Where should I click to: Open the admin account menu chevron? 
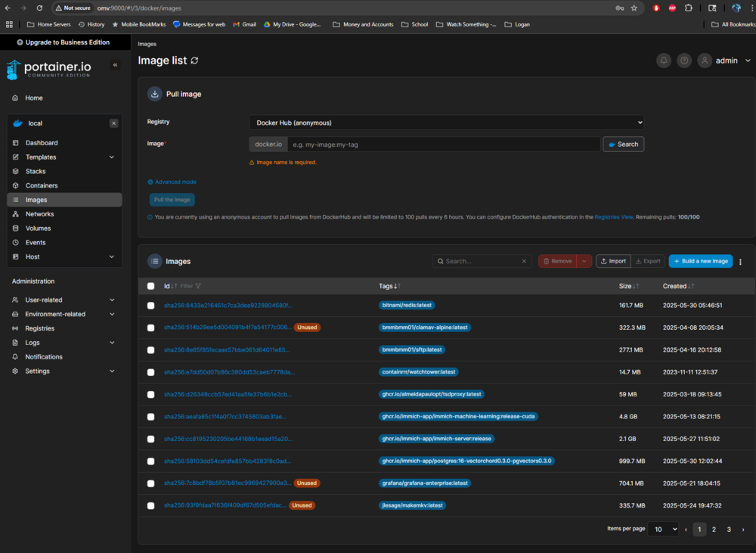(x=748, y=61)
